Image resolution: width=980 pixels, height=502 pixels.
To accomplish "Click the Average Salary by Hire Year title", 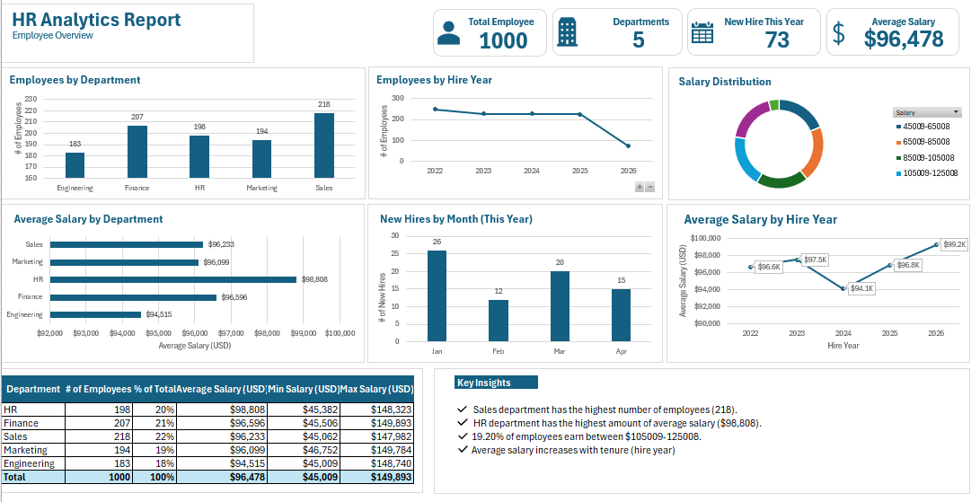I will (x=761, y=219).
